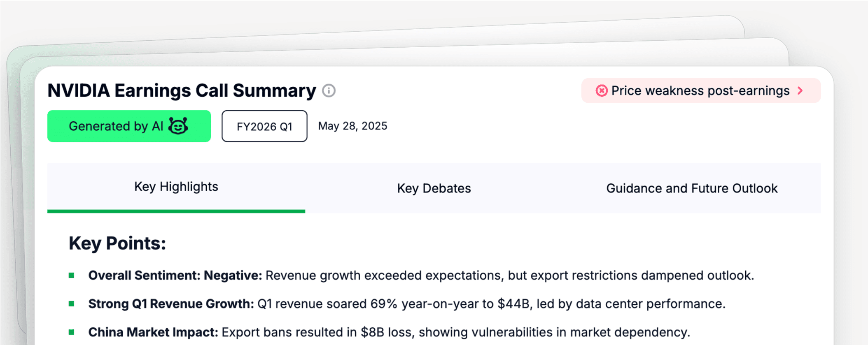868x345 pixels.
Task: Click the info icon beside the summary title
Action: point(329,90)
